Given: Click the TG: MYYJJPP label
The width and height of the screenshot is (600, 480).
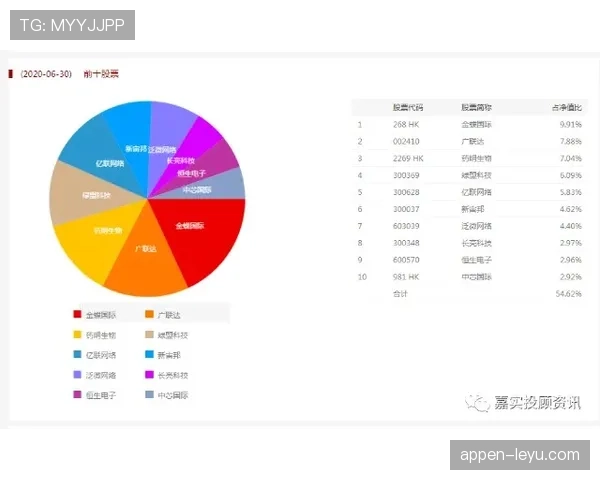Looking at the screenshot, I should pos(71,25).
